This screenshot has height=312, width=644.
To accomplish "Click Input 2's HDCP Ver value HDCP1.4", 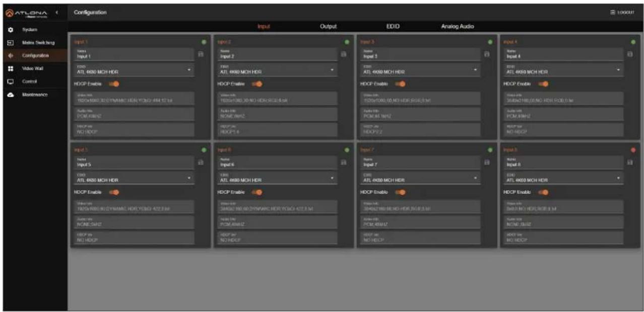I will (x=277, y=129).
